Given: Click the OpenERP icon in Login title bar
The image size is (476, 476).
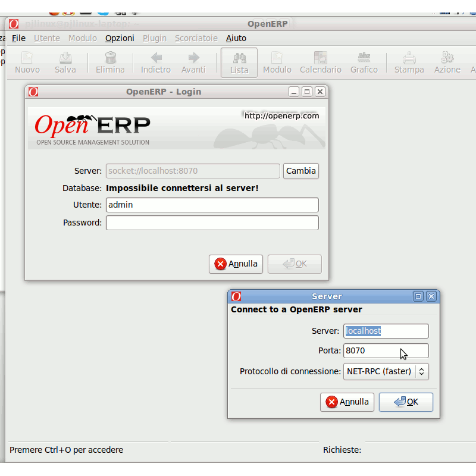Looking at the screenshot, I should click(x=33, y=92).
